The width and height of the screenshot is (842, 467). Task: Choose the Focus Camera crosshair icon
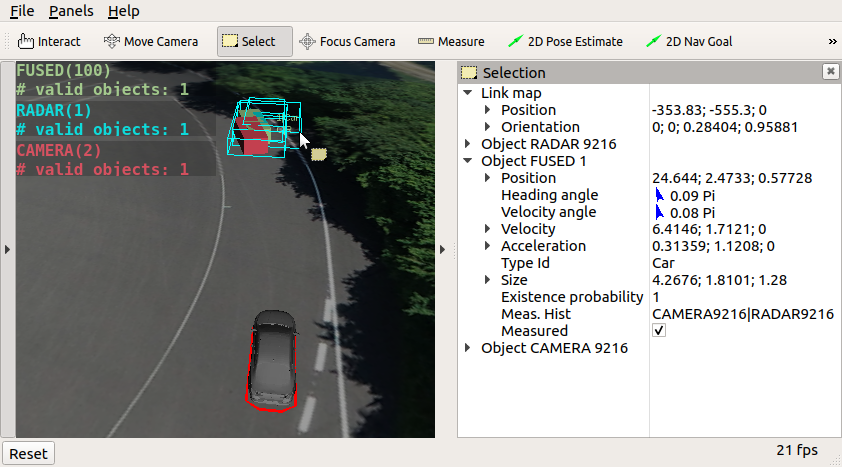(307, 41)
